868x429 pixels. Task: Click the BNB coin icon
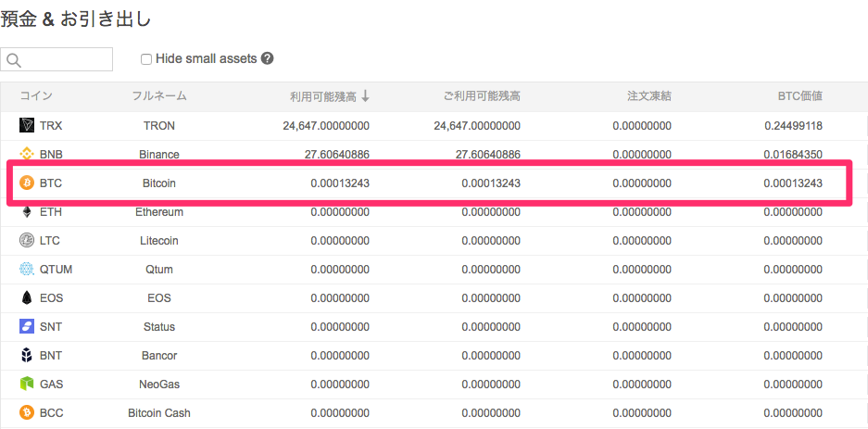pyautogui.click(x=27, y=154)
